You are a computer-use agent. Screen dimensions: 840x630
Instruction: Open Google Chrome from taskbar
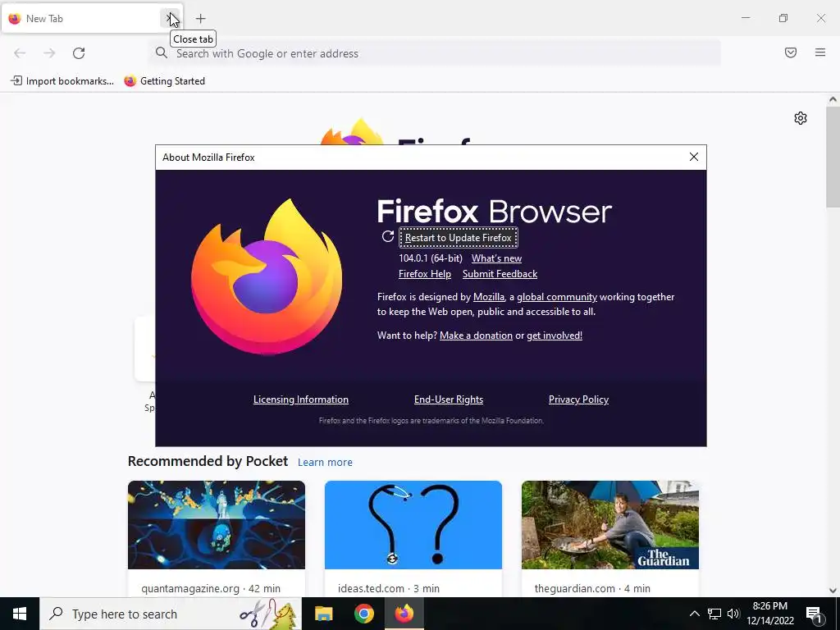tap(363, 614)
